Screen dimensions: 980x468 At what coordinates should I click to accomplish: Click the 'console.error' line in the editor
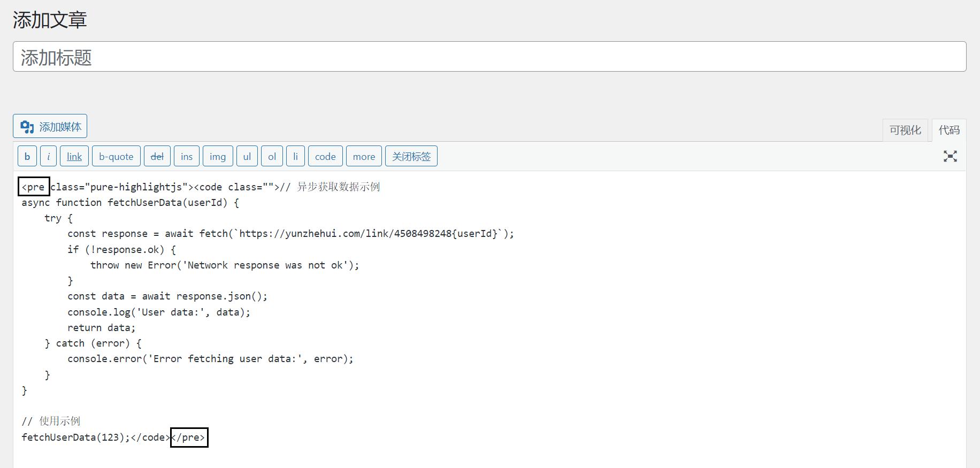point(210,359)
